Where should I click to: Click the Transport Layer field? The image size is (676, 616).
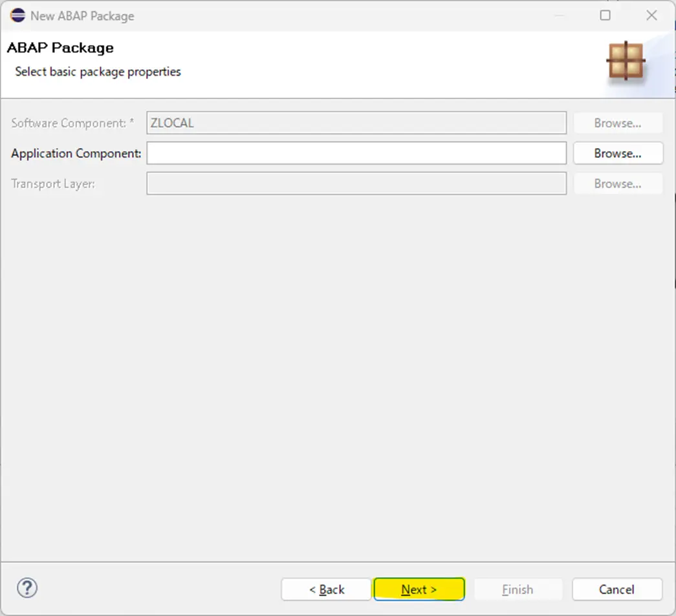(x=356, y=184)
